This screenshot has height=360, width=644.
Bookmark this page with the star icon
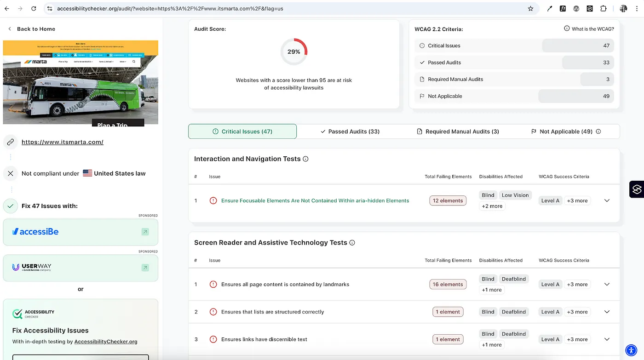[x=530, y=8]
